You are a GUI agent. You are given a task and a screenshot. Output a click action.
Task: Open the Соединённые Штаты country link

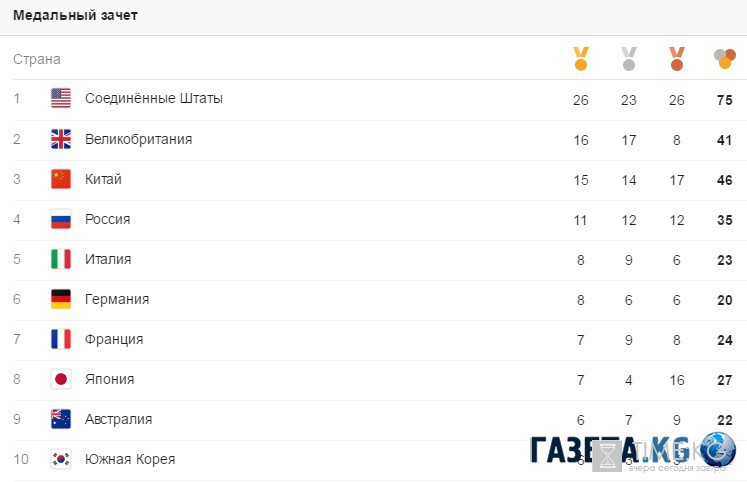pyautogui.click(x=154, y=98)
